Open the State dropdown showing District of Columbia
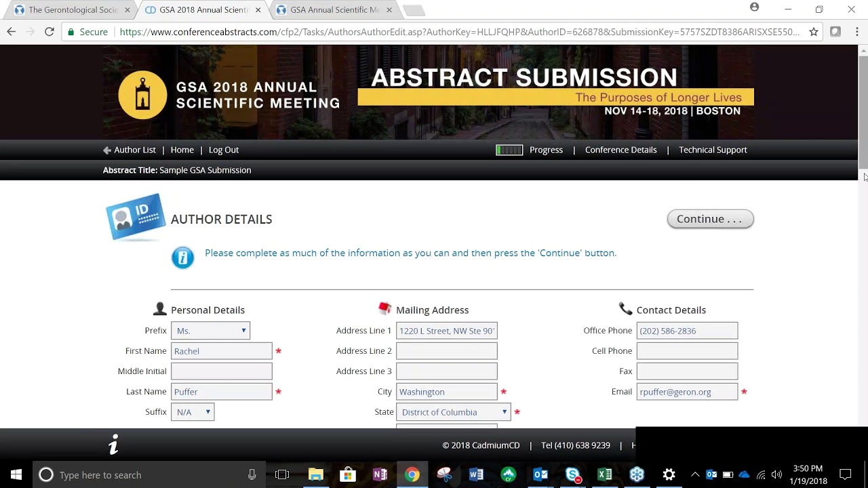 pyautogui.click(x=453, y=412)
